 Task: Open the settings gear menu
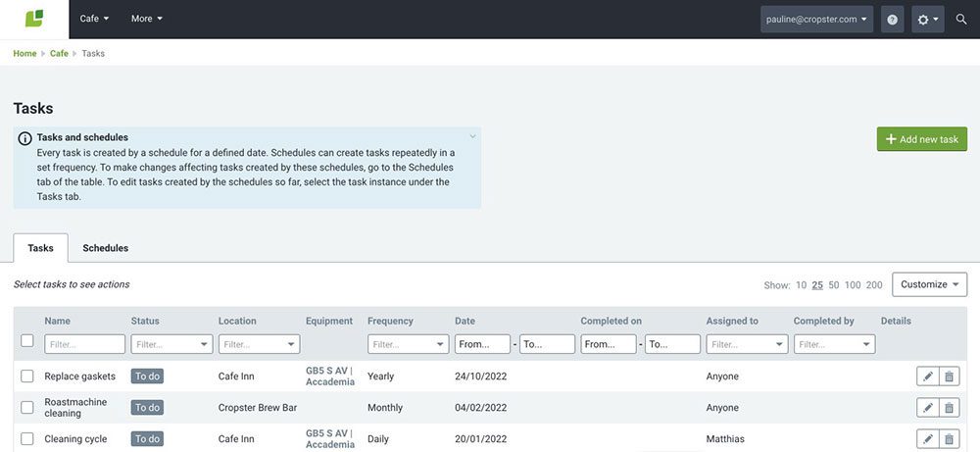927,20
